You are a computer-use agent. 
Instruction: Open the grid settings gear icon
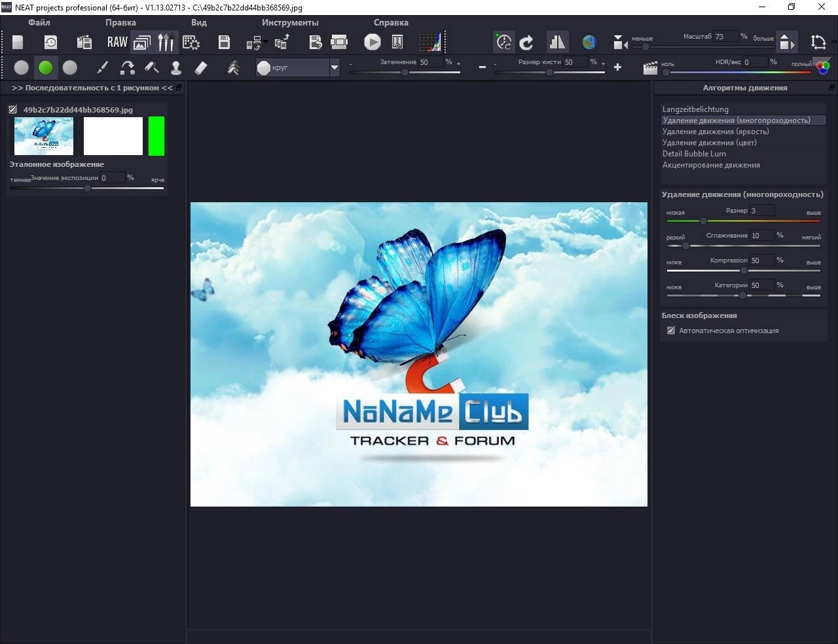(x=191, y=43)
